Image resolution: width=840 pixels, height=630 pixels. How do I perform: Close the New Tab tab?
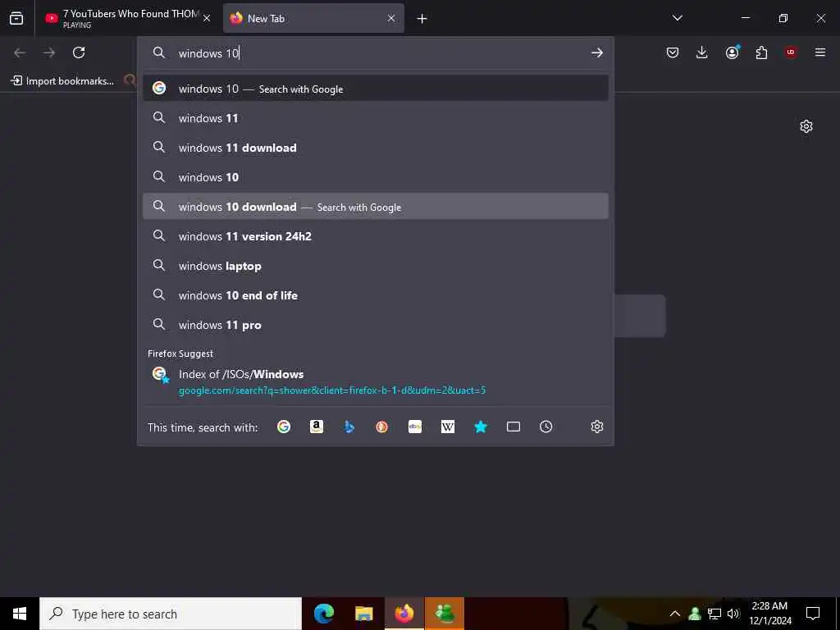[391, 18]
